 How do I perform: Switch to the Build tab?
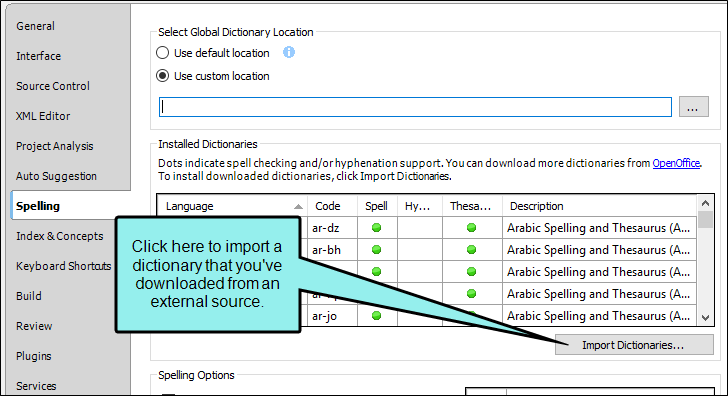coord(29,296)
